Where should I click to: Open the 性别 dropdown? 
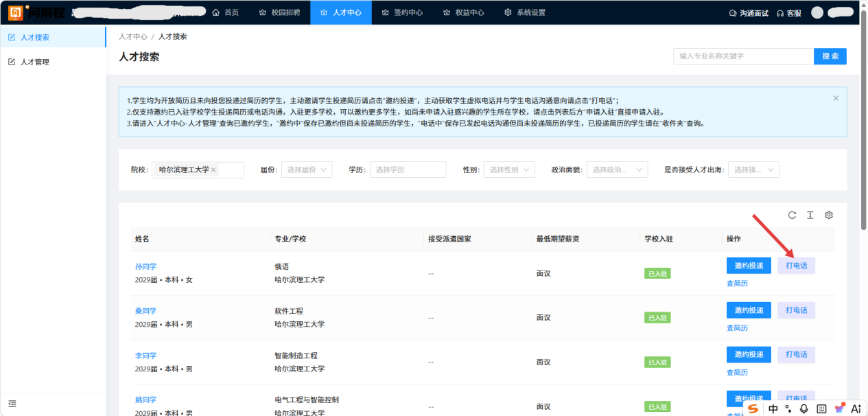pos(509,170)
